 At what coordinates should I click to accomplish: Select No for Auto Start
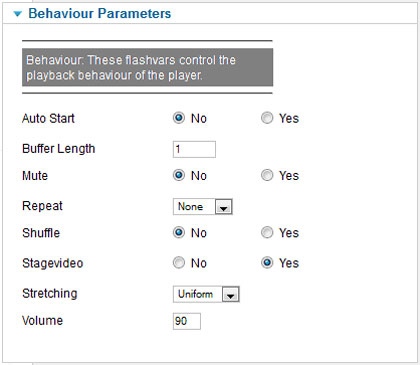pos(179,118)
